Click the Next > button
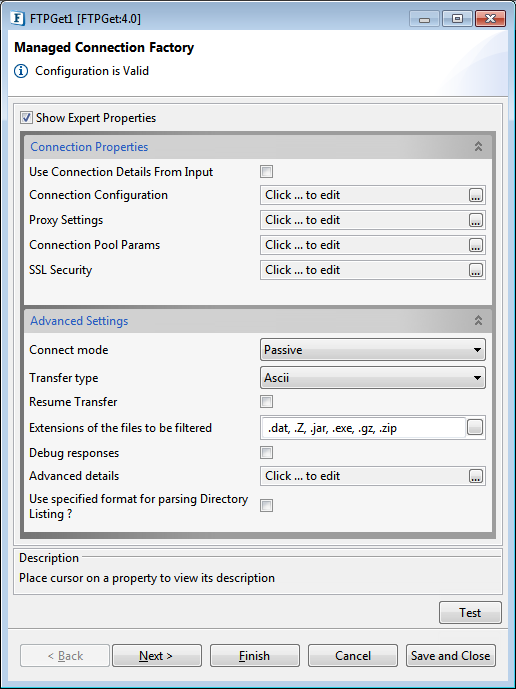Image resolution: width=516 pixels, height=689 pixels. [x=156, y=656]
